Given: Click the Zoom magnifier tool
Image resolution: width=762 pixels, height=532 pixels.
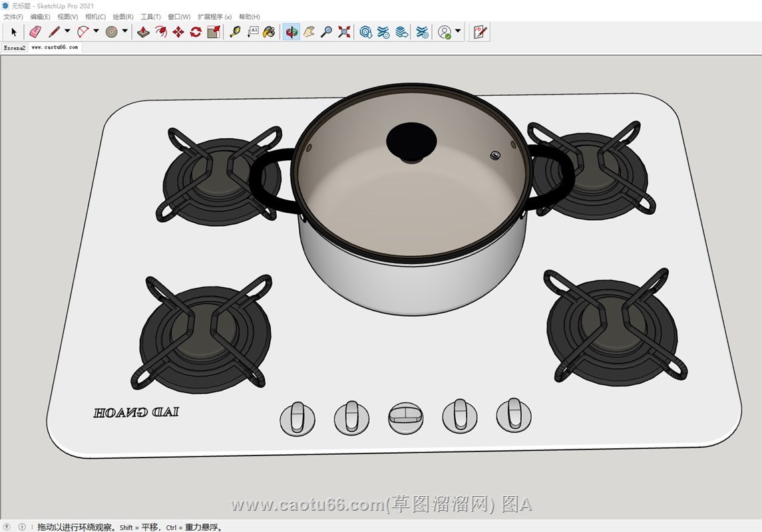Looking at the screenshot, I should click(x=326, y=32).
